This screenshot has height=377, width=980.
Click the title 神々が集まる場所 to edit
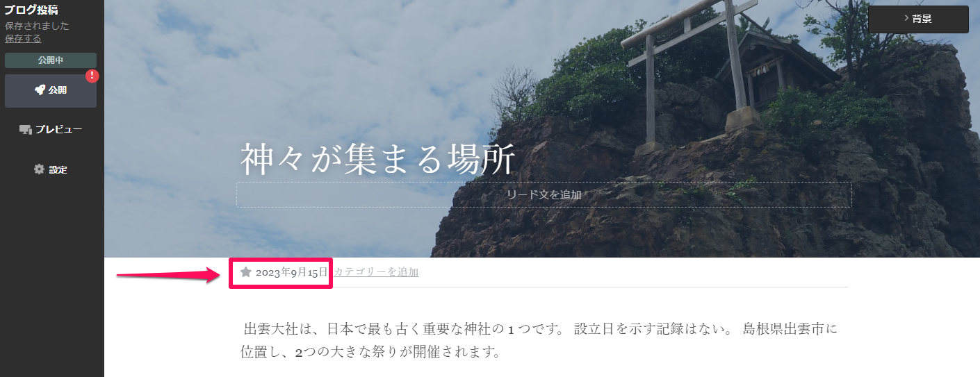[378, 160]
